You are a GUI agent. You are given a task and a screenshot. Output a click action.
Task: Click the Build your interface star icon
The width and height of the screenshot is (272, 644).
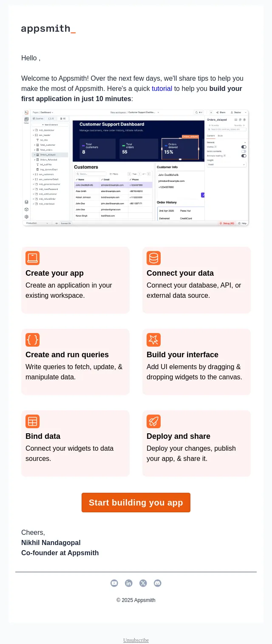(x=153, y=339)
